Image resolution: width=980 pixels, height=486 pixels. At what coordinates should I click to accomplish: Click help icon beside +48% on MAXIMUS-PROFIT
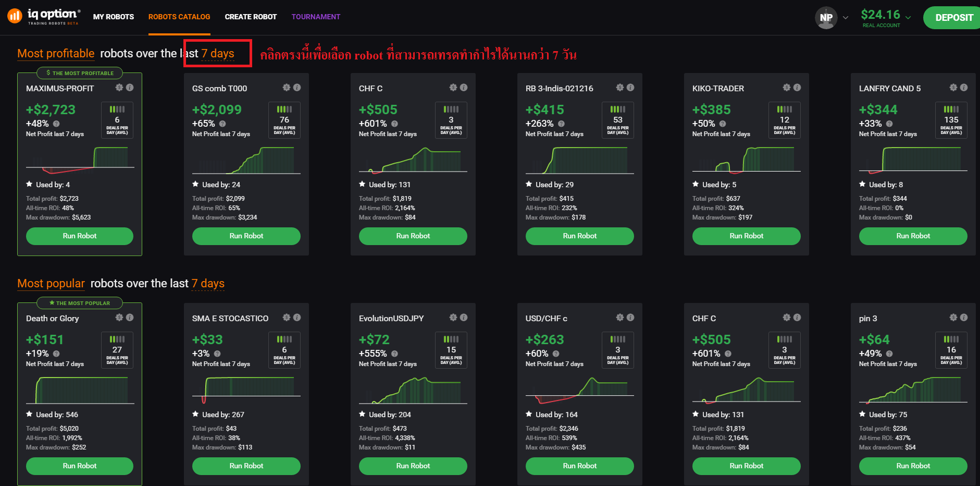pyautogui.click(x=56, y=124)
